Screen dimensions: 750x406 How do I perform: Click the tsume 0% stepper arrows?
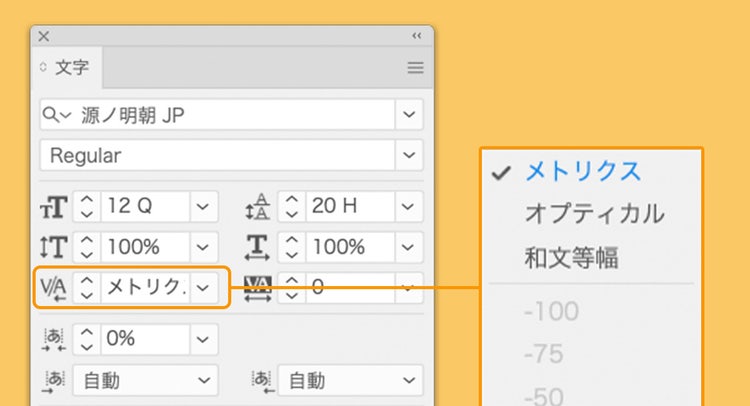87,339
